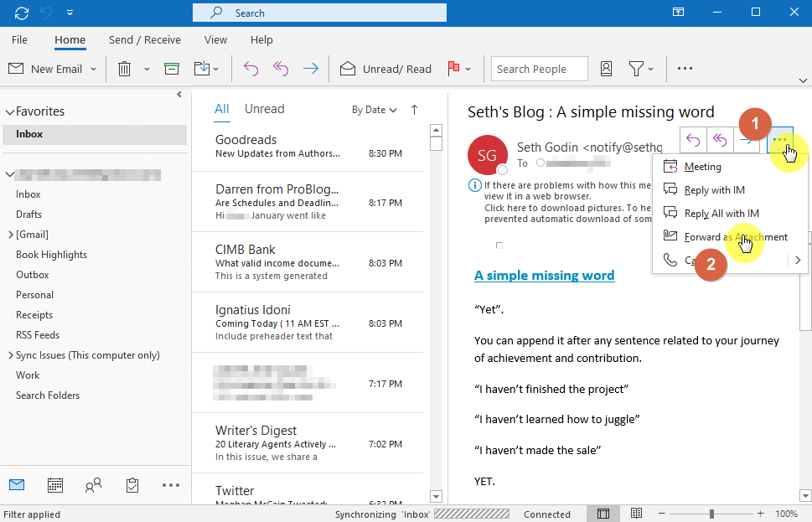Click the Delete trash icon
The width and height of the screenshot is (812, 522).
124,69
